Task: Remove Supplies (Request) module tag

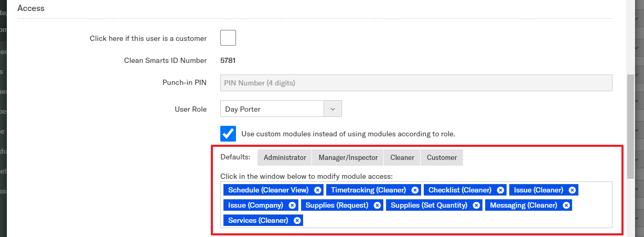Action: tap(377, 205)
